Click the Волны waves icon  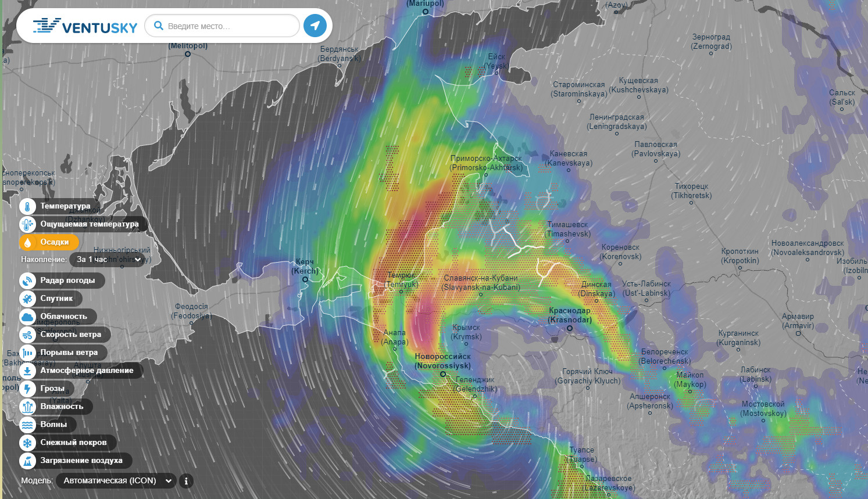click(x=27, y=425)
